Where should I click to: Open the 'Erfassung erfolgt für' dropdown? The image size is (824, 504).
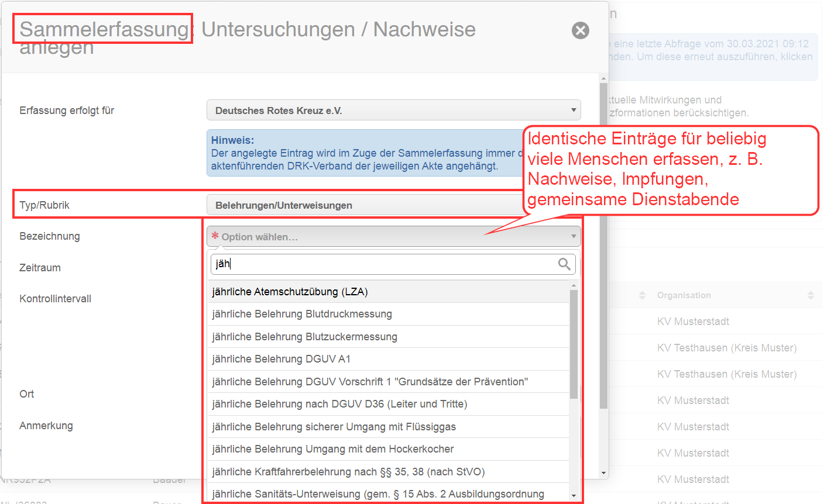click(394, 111)
